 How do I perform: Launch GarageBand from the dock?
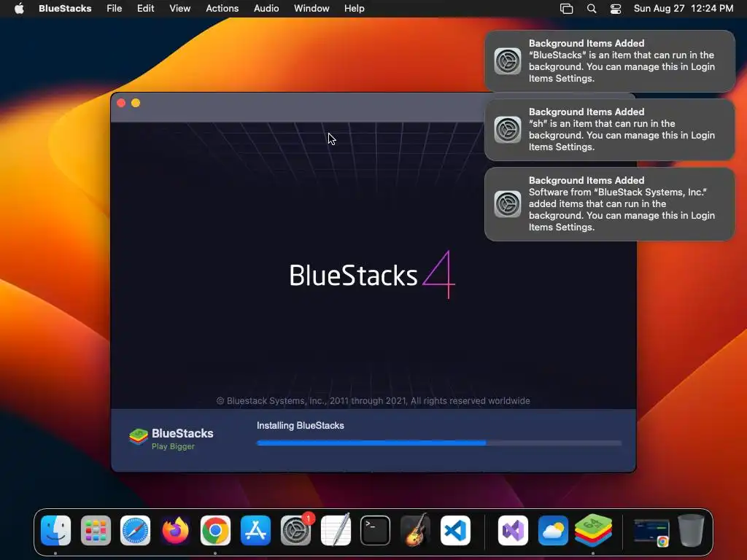(415, 530)
